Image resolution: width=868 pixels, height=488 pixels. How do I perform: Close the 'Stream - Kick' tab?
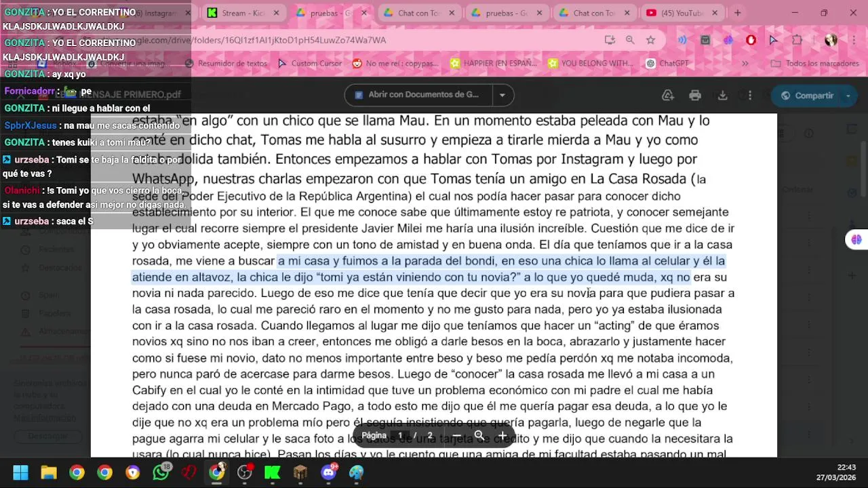277,13
